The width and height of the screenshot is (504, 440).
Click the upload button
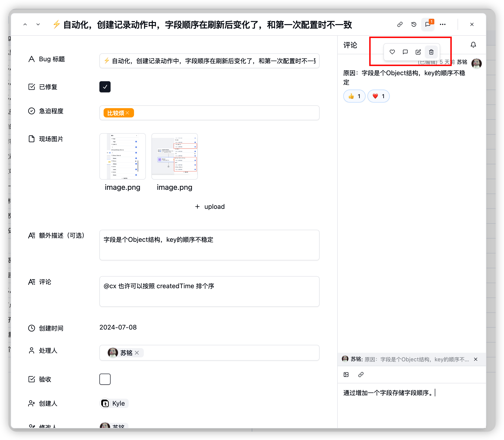click(209, 207)
